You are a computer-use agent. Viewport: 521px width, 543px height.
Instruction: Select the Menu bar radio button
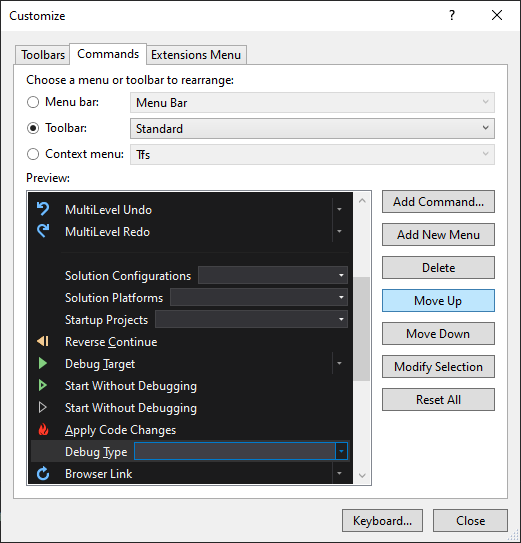tap(33, 102)
